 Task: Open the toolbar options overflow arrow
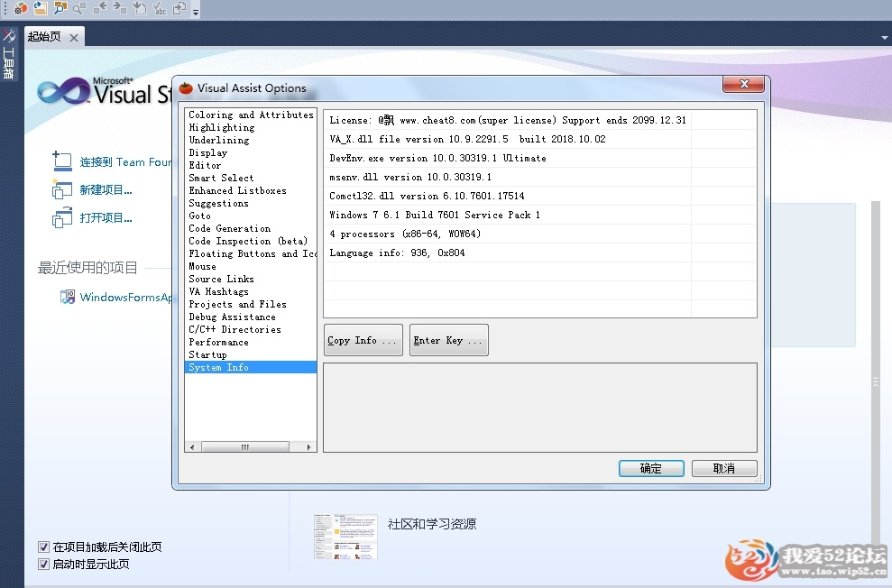point(196,11)
